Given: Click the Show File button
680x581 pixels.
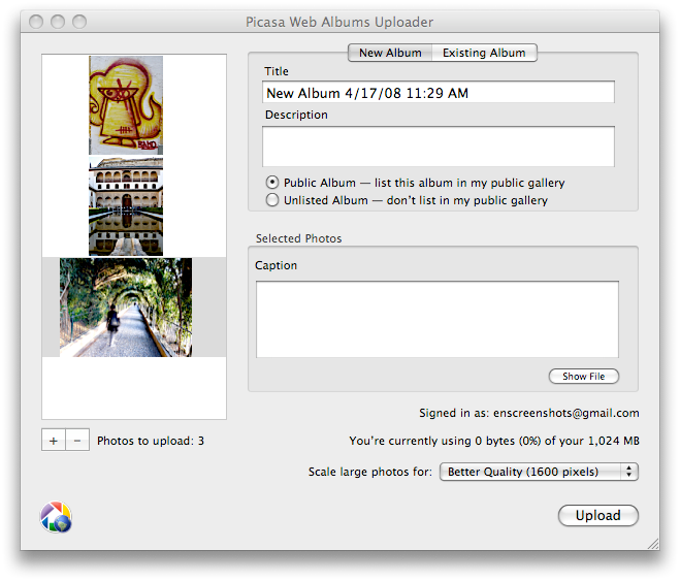Looking at the screenshot, I should point(584,376).
